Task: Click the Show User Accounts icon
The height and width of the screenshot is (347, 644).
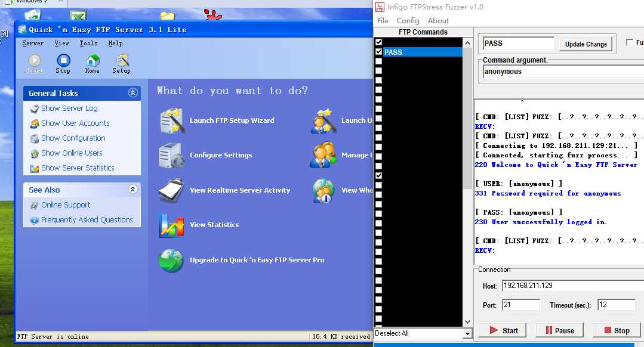Action: [x=35, y=123]
